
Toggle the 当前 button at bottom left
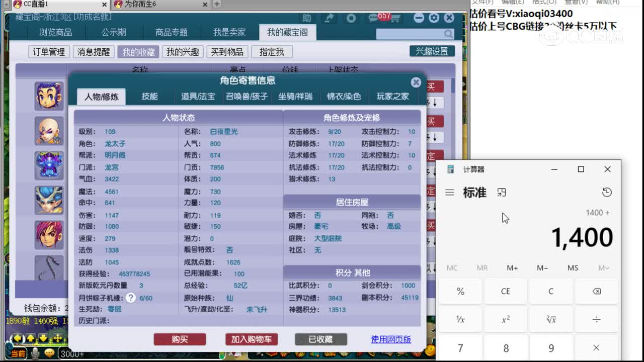(18, 354)
